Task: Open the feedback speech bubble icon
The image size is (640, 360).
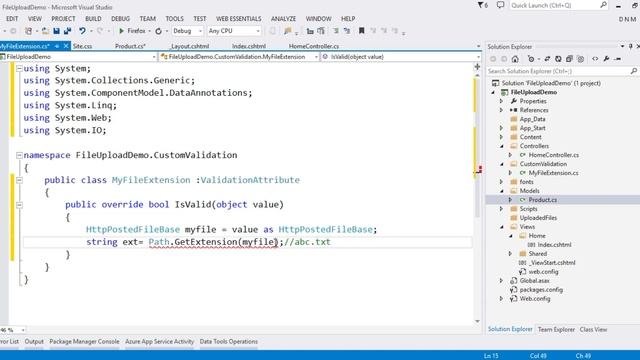Action: [x=500, y=5]
